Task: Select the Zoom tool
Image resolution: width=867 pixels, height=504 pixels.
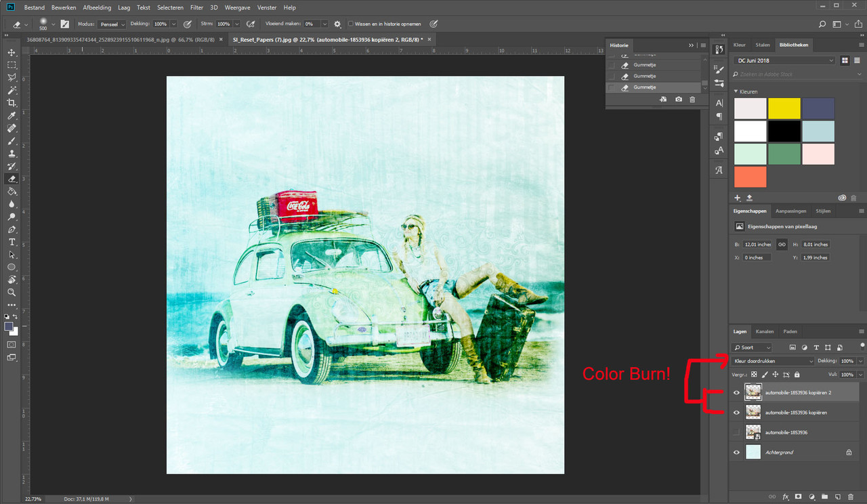Action: tap(12, 292)
